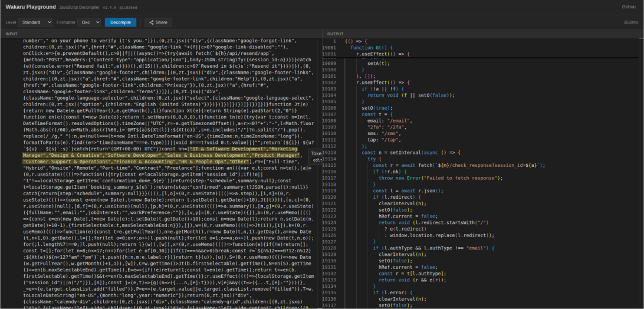
Task: Click the 'if (l.redirect) {' line
Action: pyautogui.click(x=396, y=197)
